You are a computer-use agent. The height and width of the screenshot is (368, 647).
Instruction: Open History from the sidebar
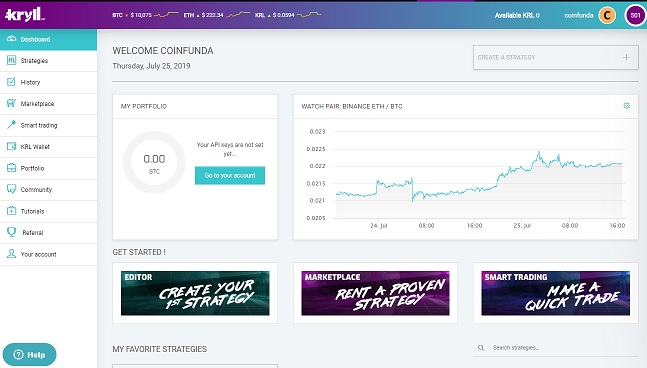[x=48, y=82]
